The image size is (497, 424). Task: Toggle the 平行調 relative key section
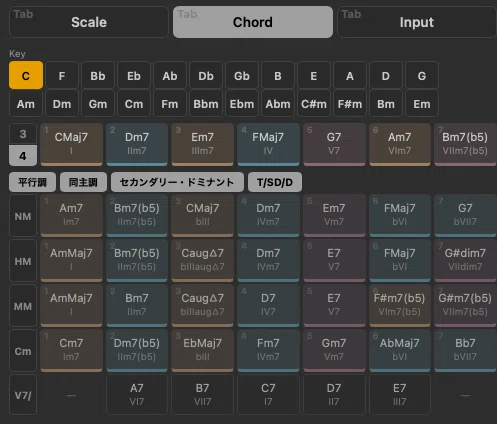[32, 182]
